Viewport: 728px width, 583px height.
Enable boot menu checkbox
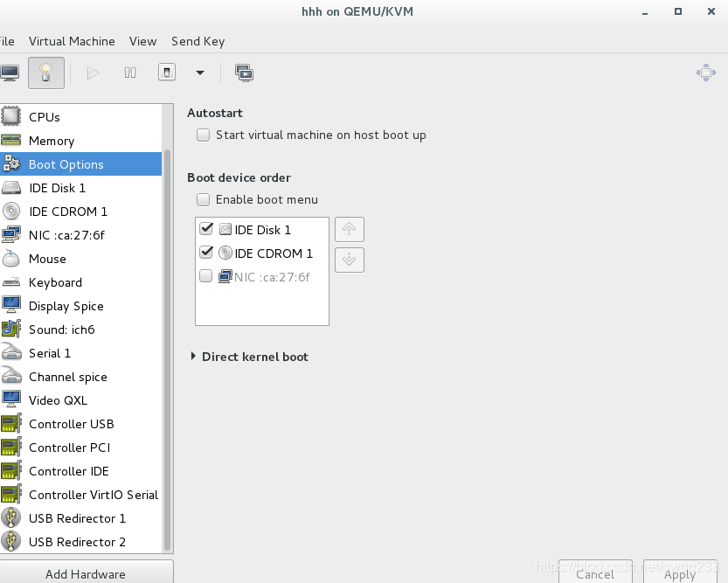coord(203,199)
